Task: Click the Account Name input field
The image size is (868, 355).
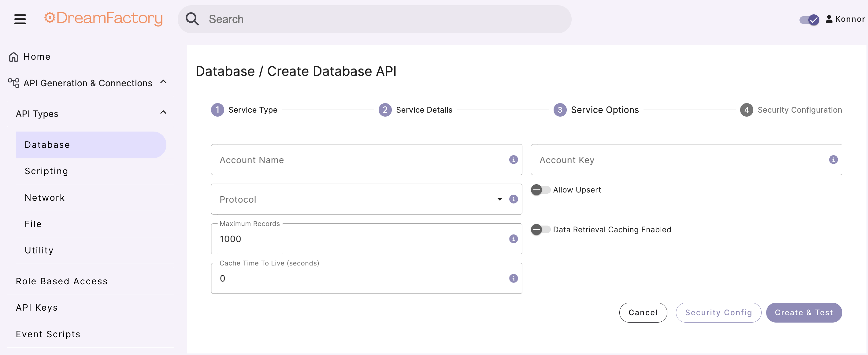Action: [357, 159]
